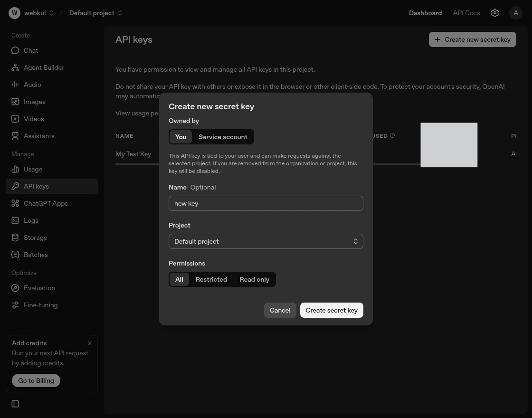Viewport: 532px width, 418px height.
Task: Click the Images sidebar icon
Action: coord(15,102)
